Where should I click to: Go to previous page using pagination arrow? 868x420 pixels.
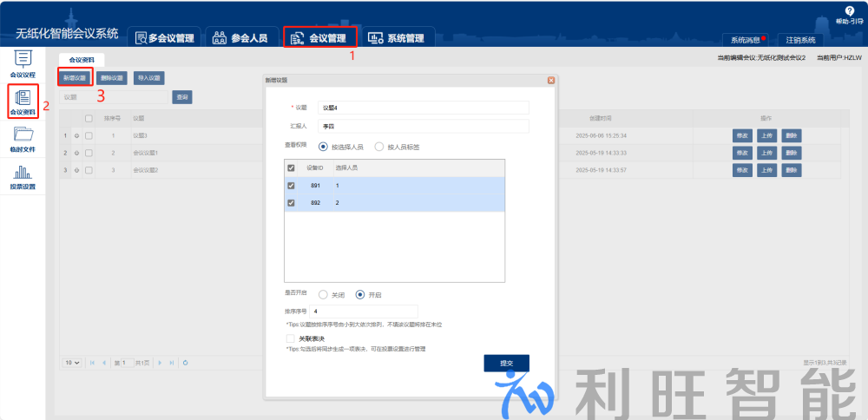pyautogui.click(x=103, y=363)
